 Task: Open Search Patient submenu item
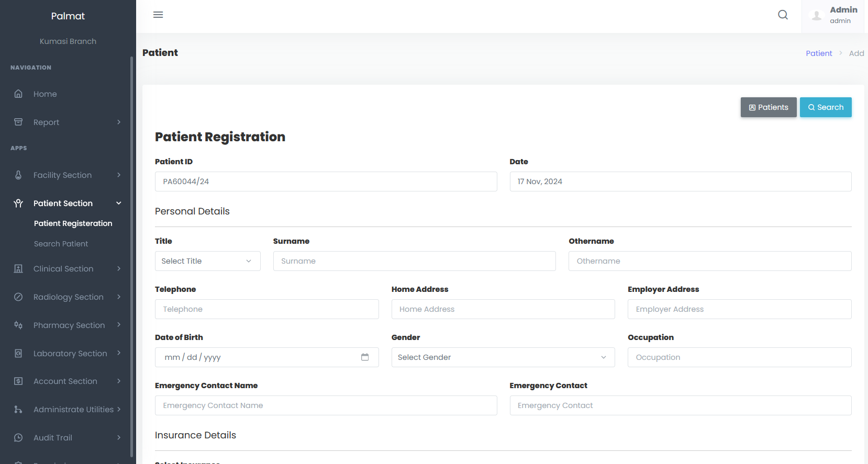[x=61, y=244]
